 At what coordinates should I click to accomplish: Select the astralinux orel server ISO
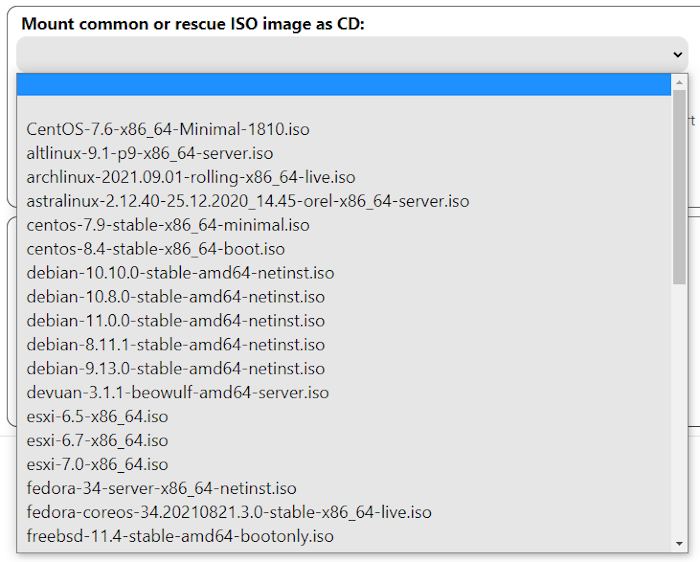(x=247, y=201)
